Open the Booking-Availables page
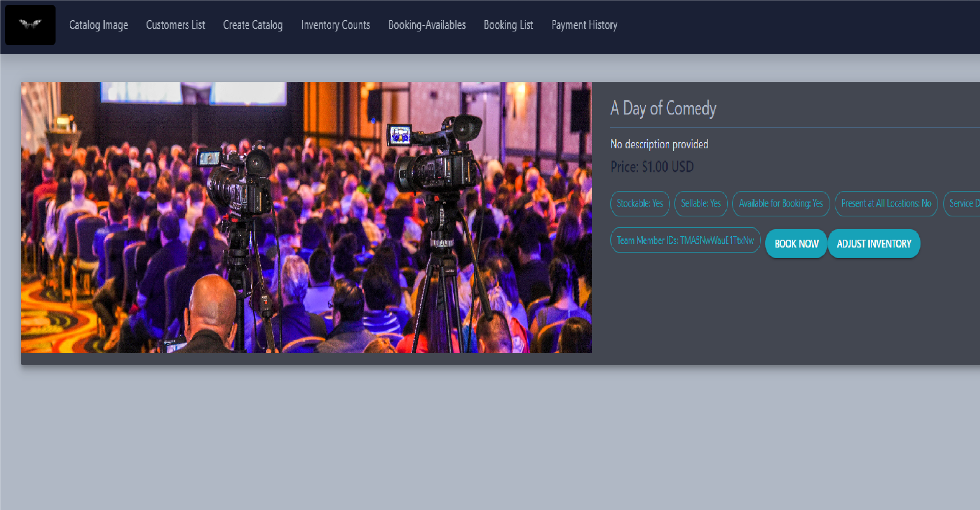Viewport: 980px width, 510px height. coord(427,25)
